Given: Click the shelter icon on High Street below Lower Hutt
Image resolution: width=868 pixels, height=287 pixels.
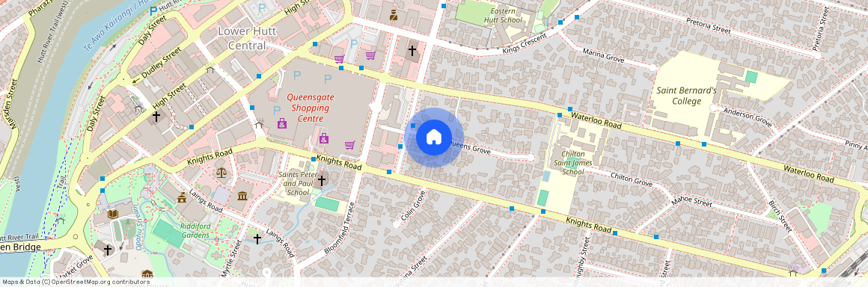Looking at the screenshot, I should click(x=210, y=69).
